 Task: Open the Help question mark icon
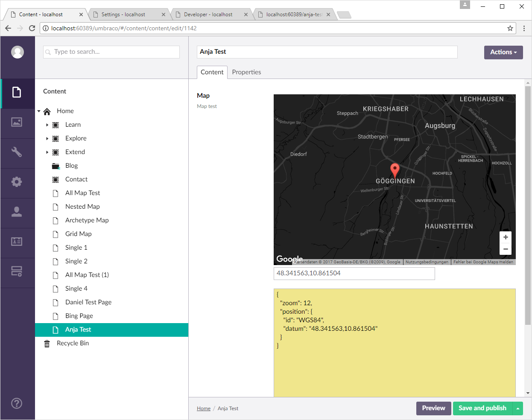pyautogui.click(x=17, y=403)
